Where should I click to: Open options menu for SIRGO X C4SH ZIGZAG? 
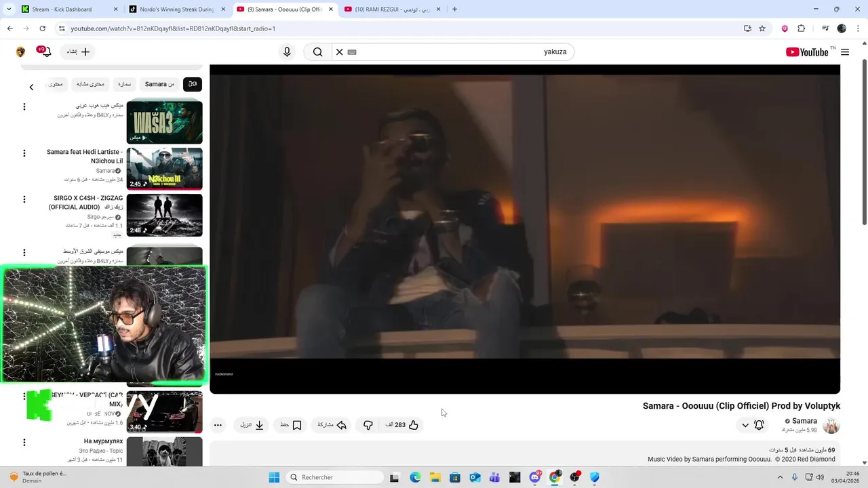(24, 199)
